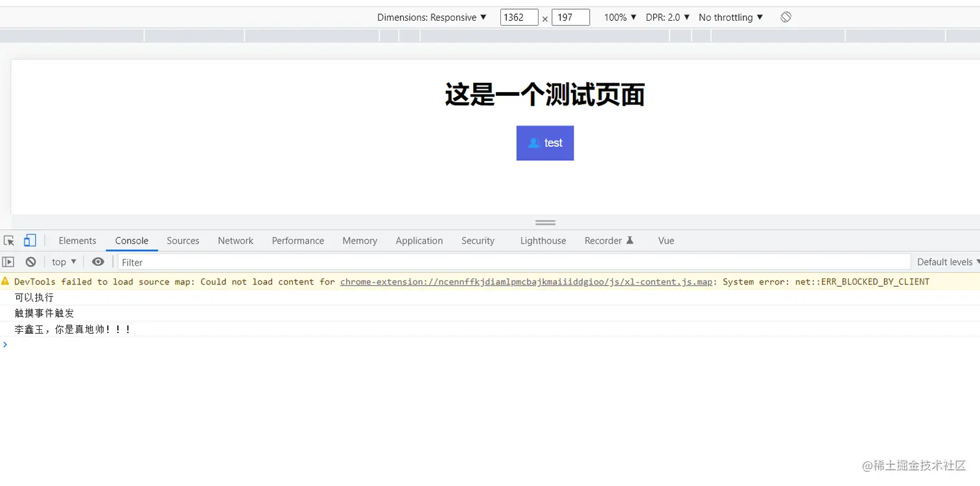Switch to the Memory tab
The image size is (980, 486).
click(360, 240)
